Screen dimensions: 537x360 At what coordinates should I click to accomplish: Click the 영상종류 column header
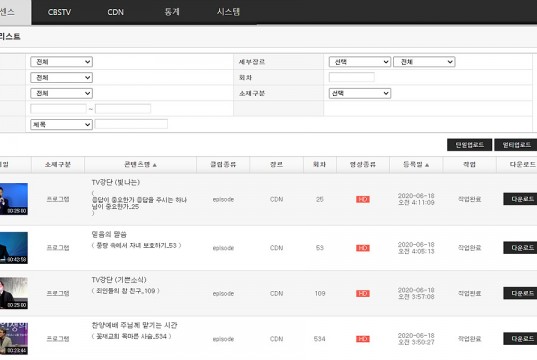point(363,164)
